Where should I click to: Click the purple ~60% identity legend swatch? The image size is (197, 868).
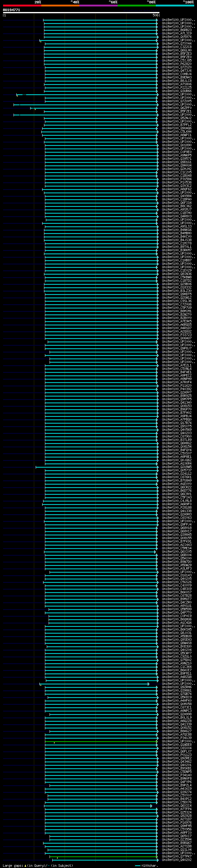99,6
